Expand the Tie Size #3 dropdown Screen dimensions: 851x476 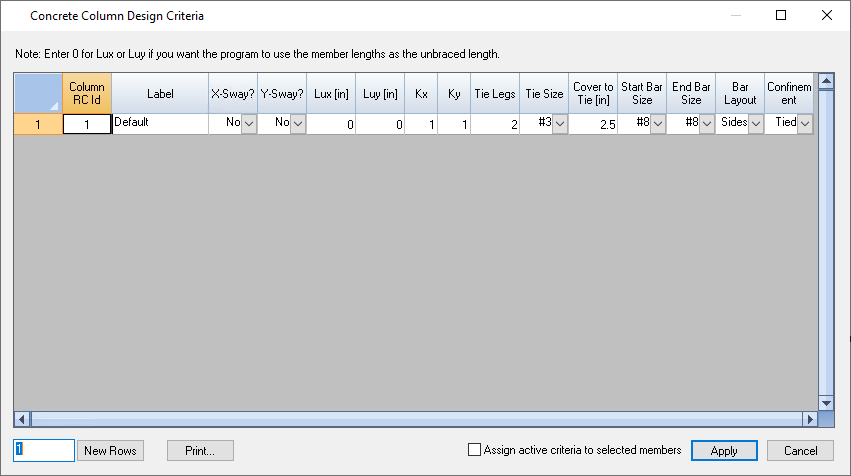560,124
